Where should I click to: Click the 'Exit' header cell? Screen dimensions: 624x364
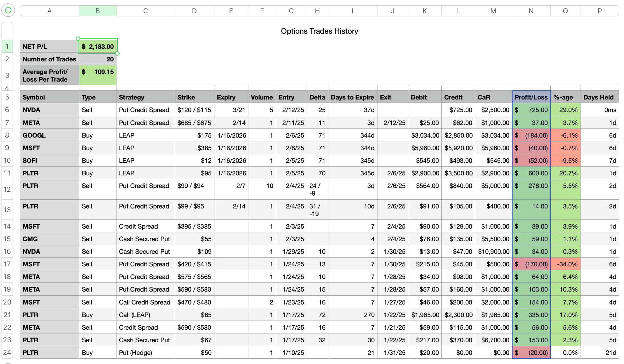393,97
